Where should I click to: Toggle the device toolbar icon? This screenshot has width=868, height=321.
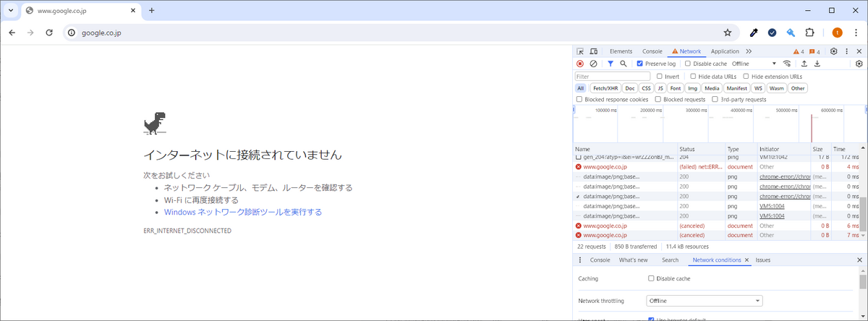coord(593,51)
